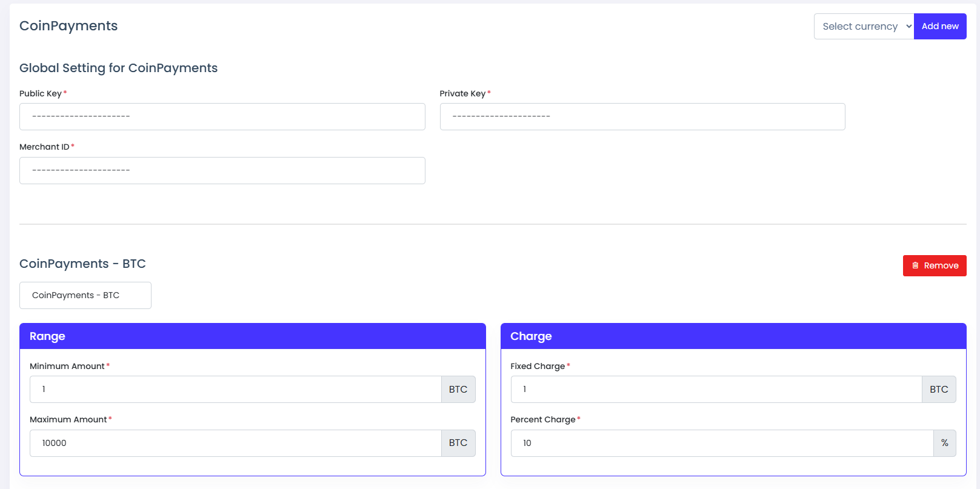
Task: Open the Select currency dropdown
Action: (864, 27)
